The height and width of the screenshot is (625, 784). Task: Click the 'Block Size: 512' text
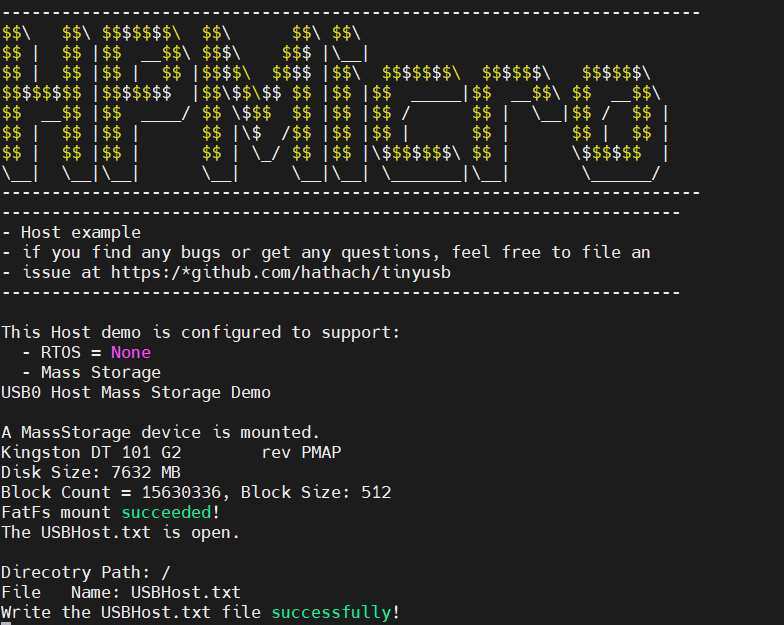[x=316, y=492]
